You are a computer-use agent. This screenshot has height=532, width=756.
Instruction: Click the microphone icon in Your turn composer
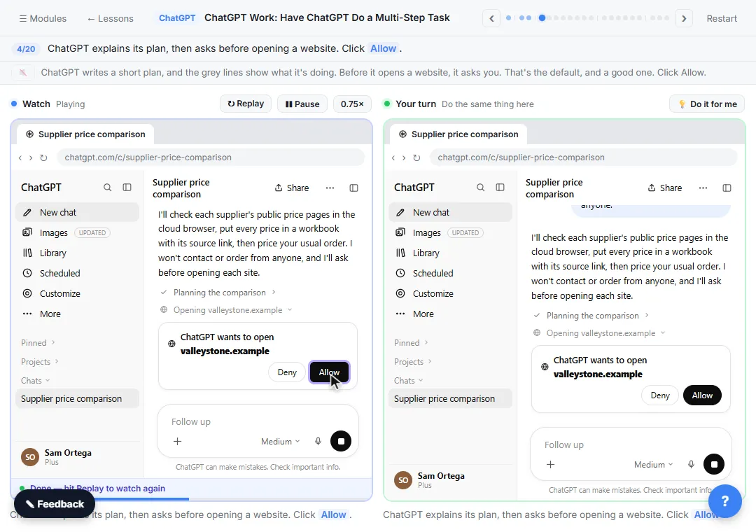click(691, 464)
